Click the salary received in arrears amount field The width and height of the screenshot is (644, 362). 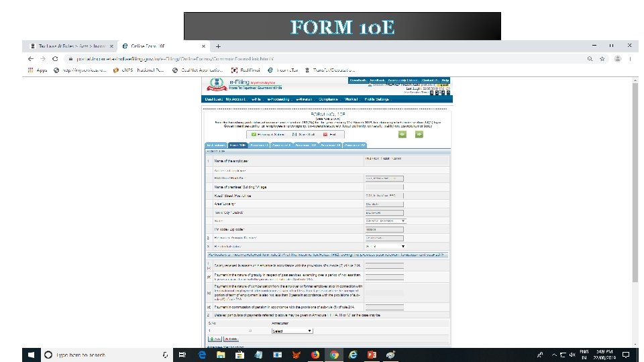tap(384, 266)
